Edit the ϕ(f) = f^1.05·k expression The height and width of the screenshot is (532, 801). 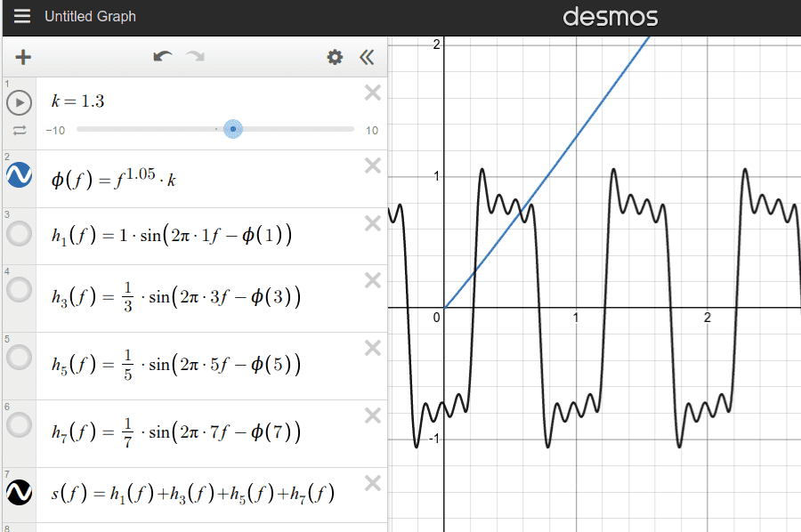click(113, 179)
